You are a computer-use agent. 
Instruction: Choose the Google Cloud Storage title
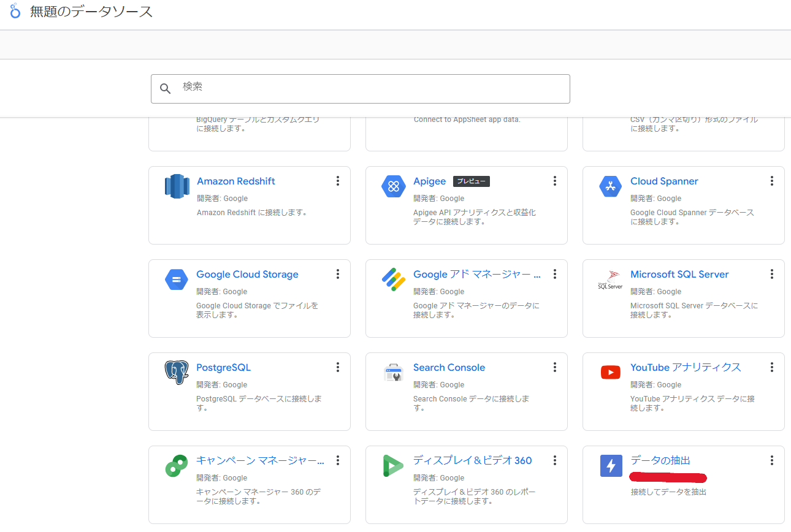coord(247,275)
